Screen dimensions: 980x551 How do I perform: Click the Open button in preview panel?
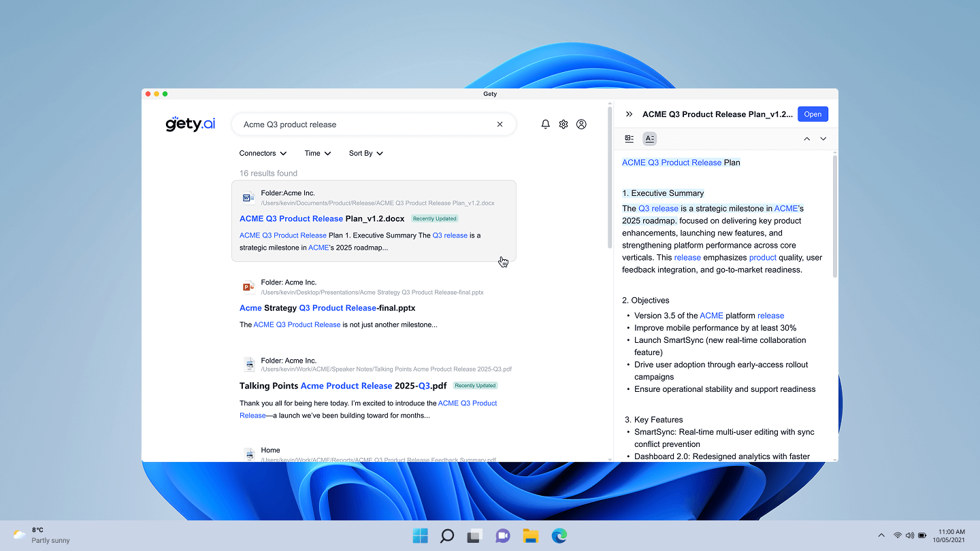point(813,114)
